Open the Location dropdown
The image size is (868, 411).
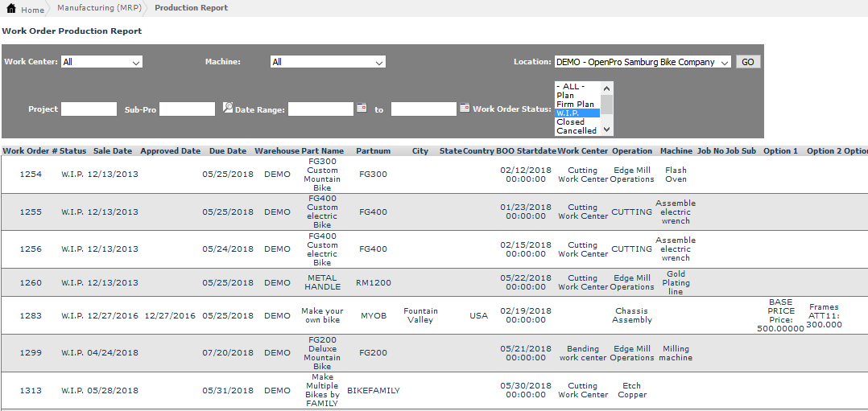pos(643,62)
